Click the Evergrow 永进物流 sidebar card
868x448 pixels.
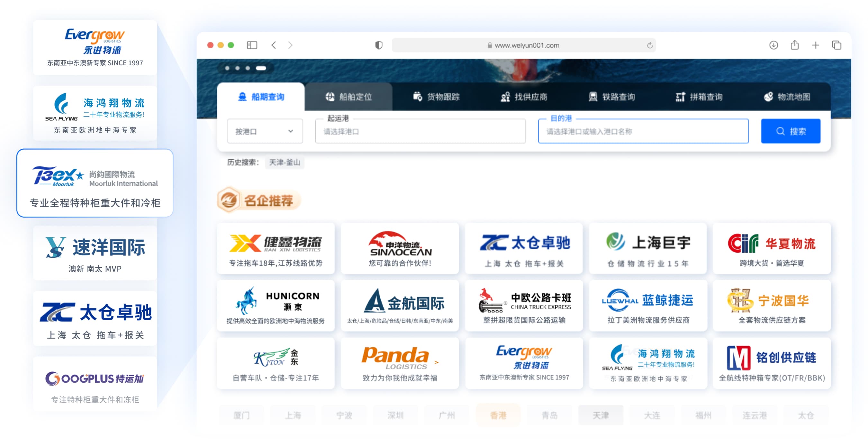click(x=95, y=48)
